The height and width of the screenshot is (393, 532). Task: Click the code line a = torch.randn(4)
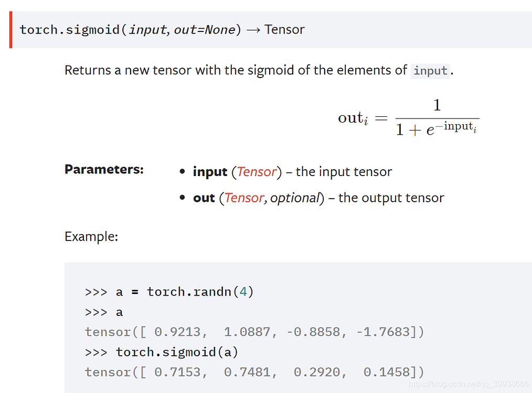169,292
